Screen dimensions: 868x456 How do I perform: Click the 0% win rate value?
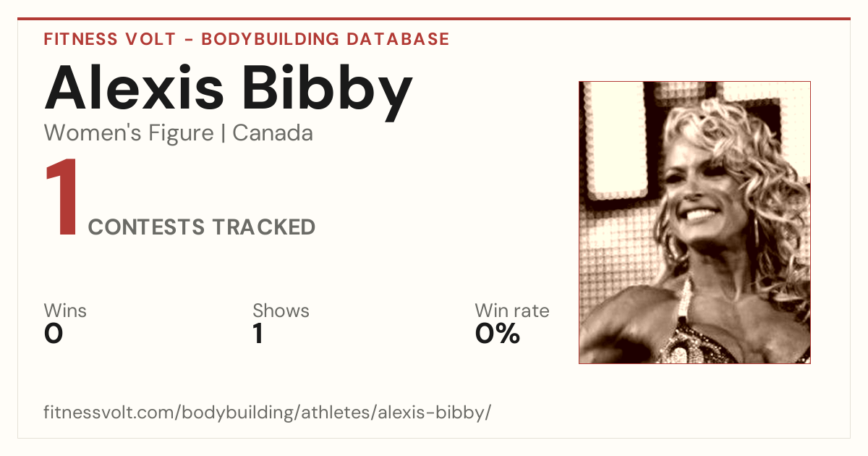(x=498, y=334)
